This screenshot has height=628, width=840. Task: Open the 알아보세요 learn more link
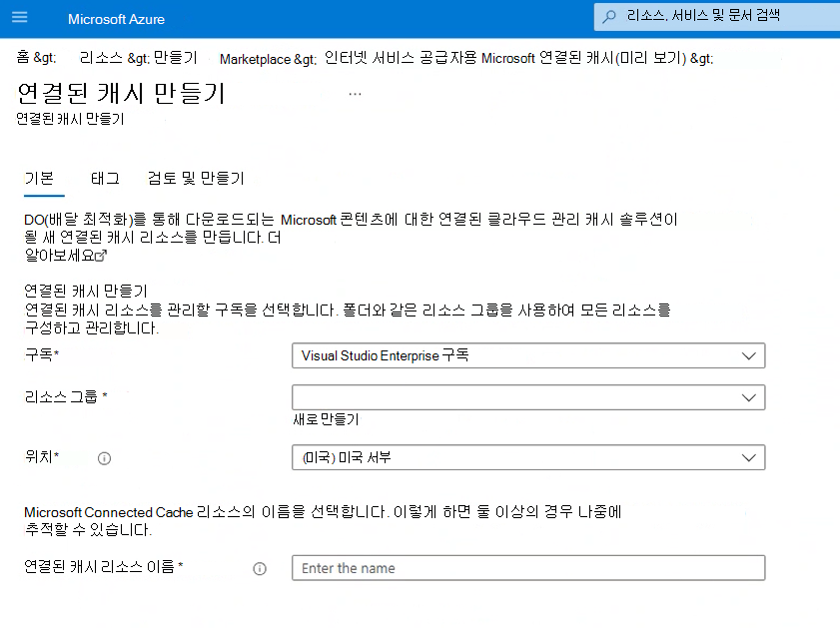(60, 256)
